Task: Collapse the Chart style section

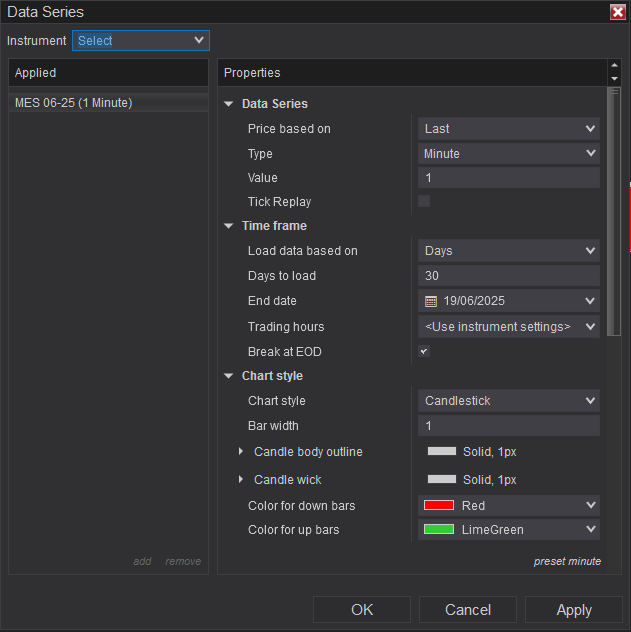Action: [x=228, y=376]
